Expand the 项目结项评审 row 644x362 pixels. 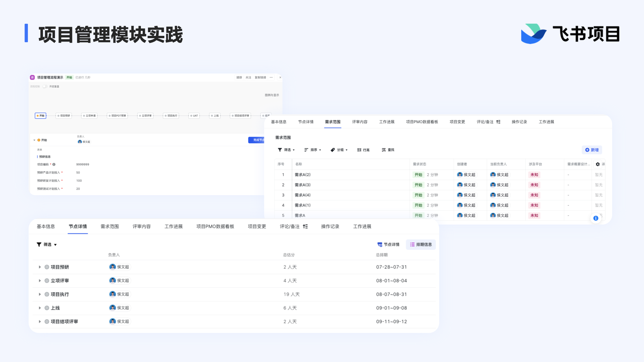40,322
